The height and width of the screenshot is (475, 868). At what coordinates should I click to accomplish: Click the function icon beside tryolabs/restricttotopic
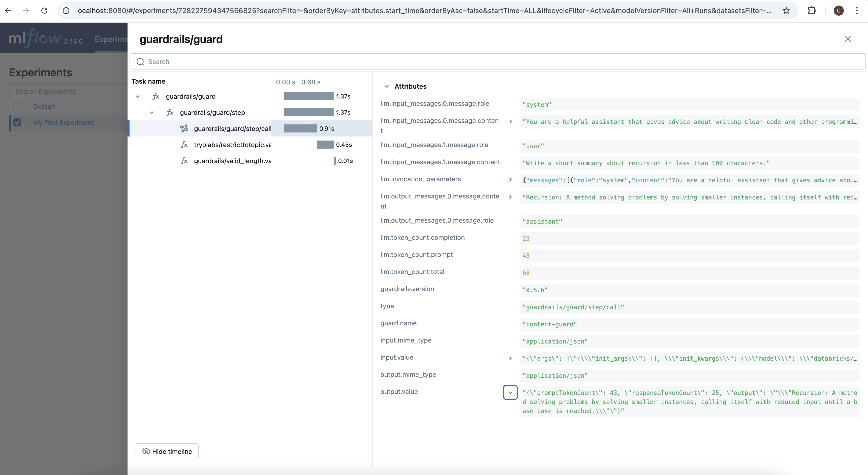(184, 145)
